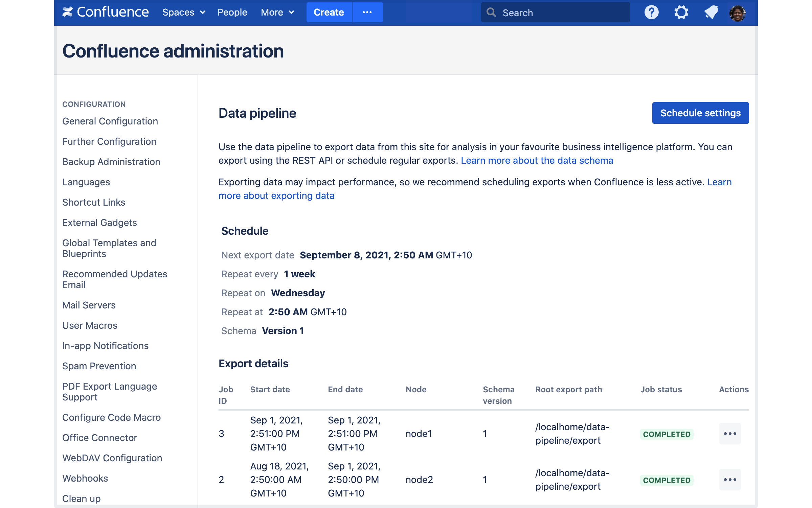Click the Job status column header
The image size is (812, 508).
(661, 390)
